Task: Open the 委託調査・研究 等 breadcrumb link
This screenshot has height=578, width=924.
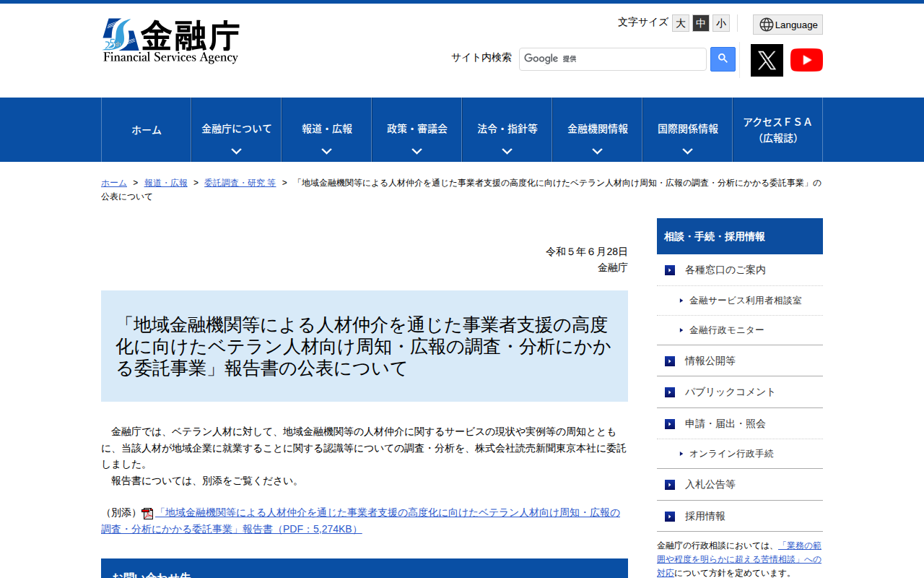Action: coord(240,183)
